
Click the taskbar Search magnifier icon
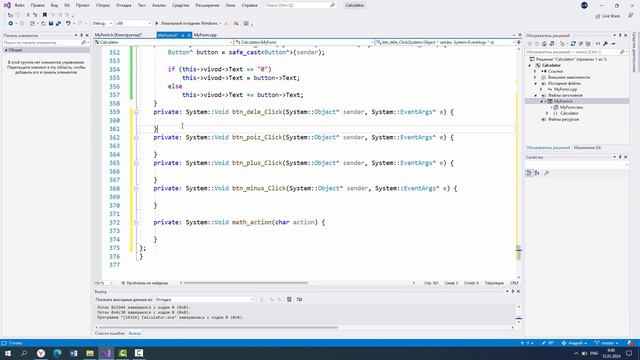(24, 353)
